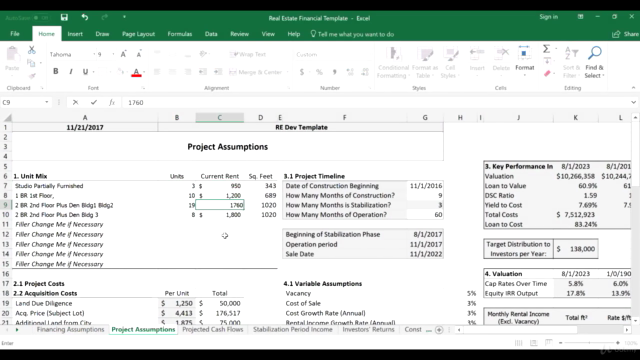This screenshot has height=360, width=640.
Task: Click Sign in
Action: (548, 17)
